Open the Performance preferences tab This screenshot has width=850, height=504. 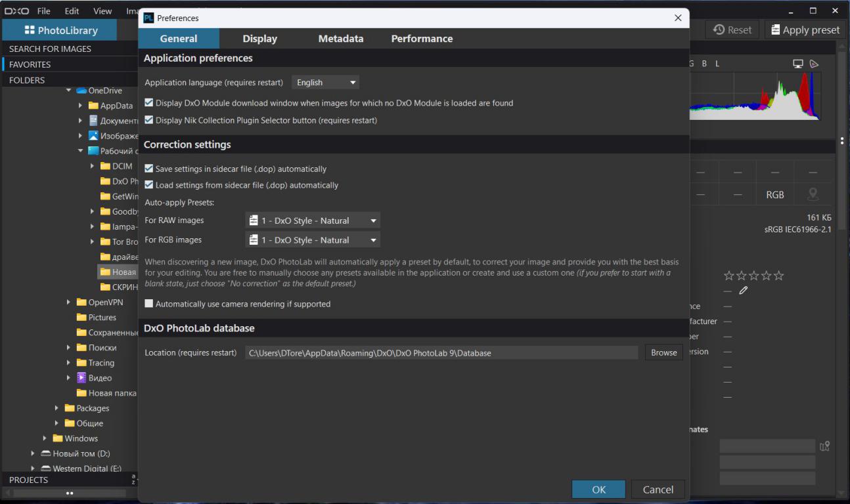(x=422, y=39)
